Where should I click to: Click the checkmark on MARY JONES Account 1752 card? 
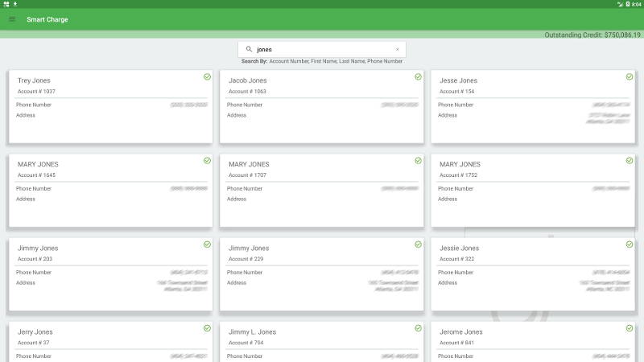(630, 160)
